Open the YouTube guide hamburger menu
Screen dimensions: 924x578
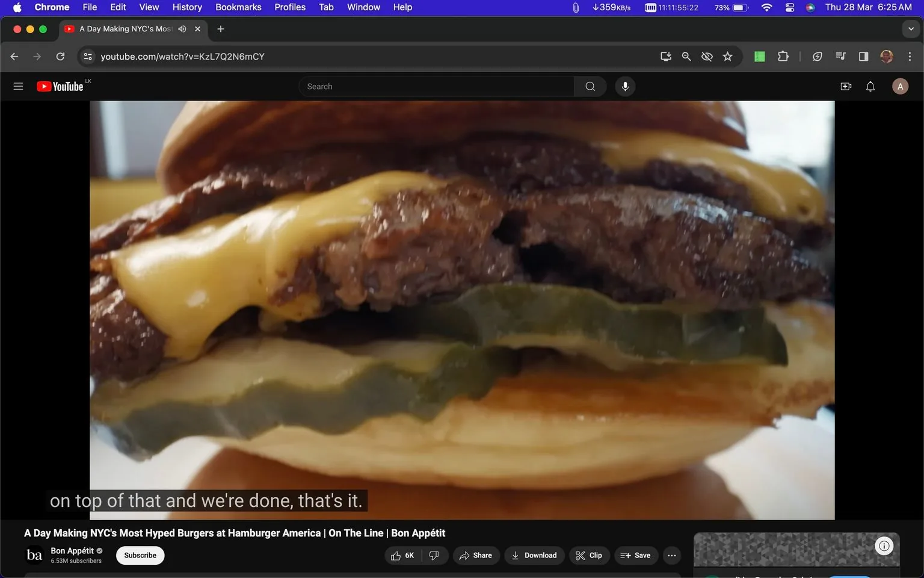[x=18, y=86]
